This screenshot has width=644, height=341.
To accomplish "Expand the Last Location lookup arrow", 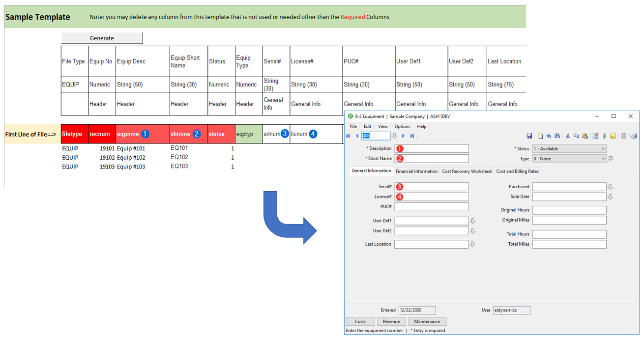I will coord(472,244).
